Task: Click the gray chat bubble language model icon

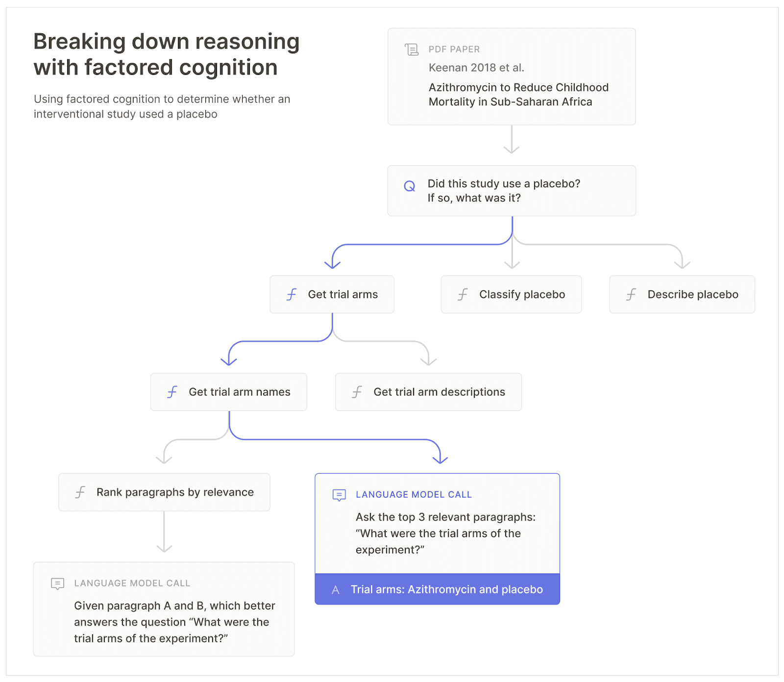Action: click(57, 584)
